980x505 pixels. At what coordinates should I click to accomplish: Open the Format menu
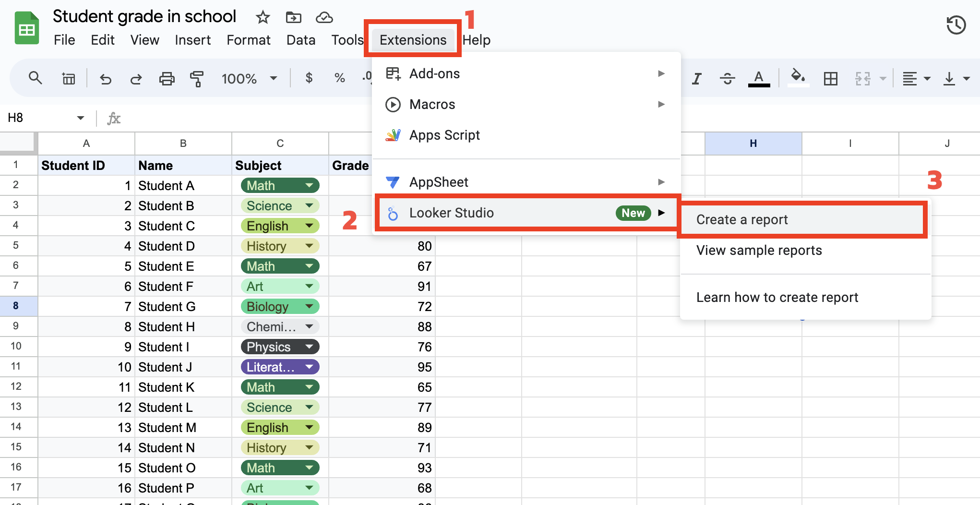tap(249, 40)
